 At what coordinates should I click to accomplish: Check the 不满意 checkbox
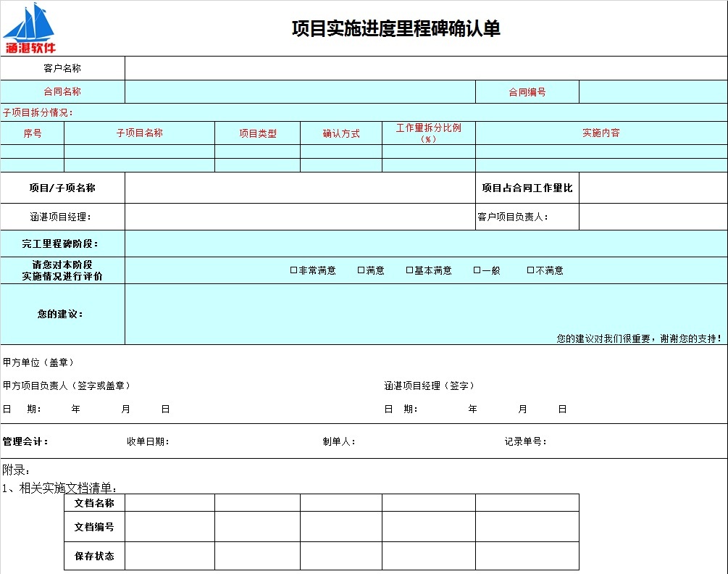pyautogui.click(x=531, y=270)
